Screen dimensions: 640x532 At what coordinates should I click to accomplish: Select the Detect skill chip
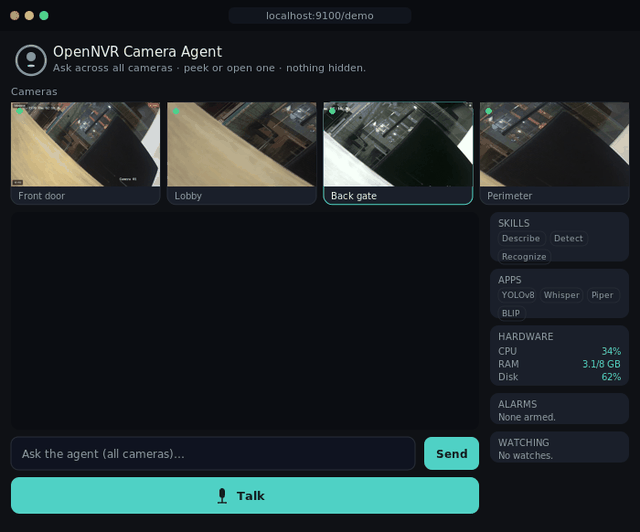569,238
